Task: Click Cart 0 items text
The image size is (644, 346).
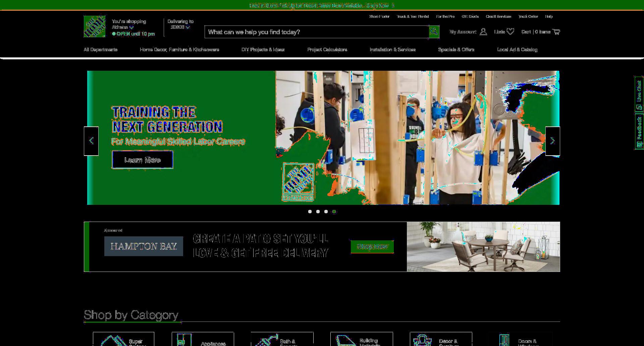Action: [x=536, y=32]
